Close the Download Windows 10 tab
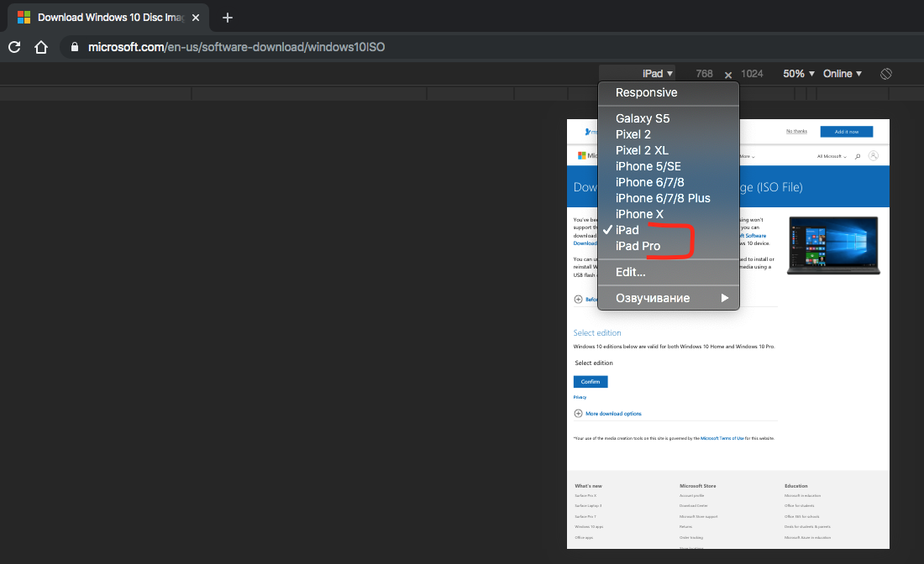924x564 pixels. point(196,18)
